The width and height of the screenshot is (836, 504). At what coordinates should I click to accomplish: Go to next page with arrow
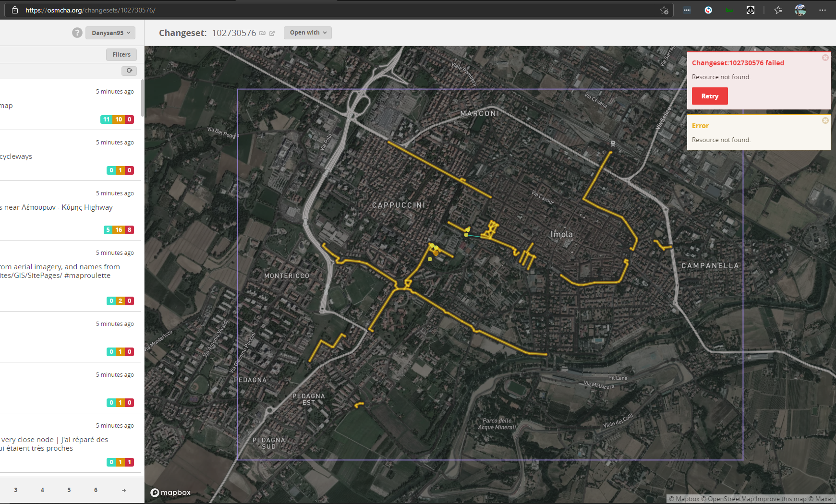124,490
